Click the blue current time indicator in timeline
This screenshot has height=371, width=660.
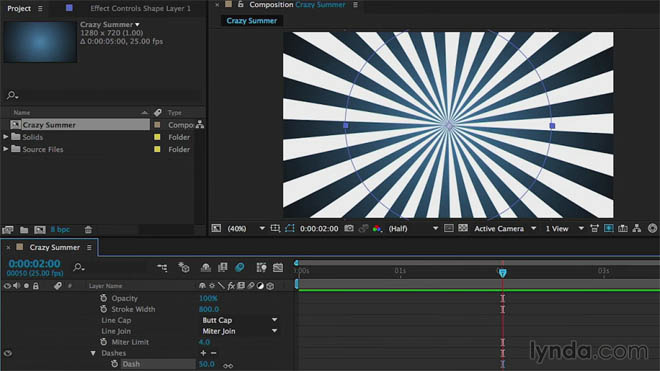click(x=503, y=273)
